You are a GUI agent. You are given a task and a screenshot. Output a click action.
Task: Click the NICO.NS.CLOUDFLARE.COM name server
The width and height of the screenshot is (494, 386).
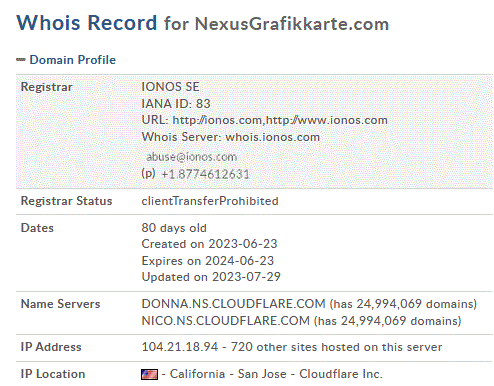[x=226, y=321]
